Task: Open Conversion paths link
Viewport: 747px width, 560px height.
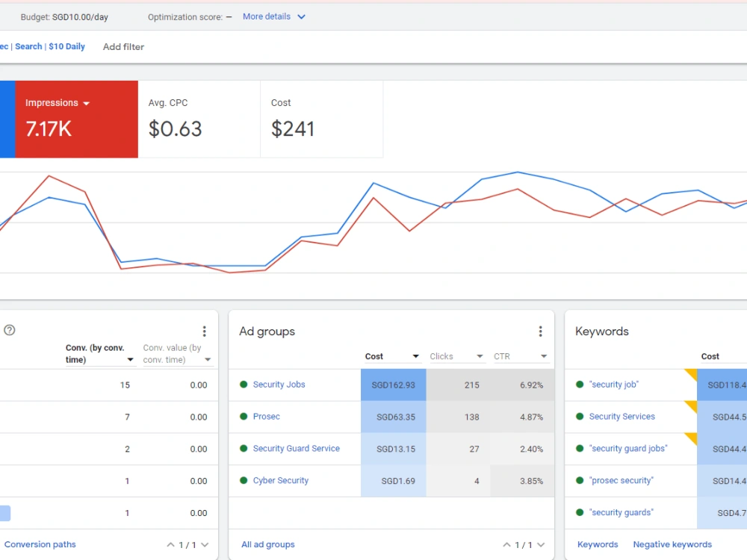Action: 40,544
